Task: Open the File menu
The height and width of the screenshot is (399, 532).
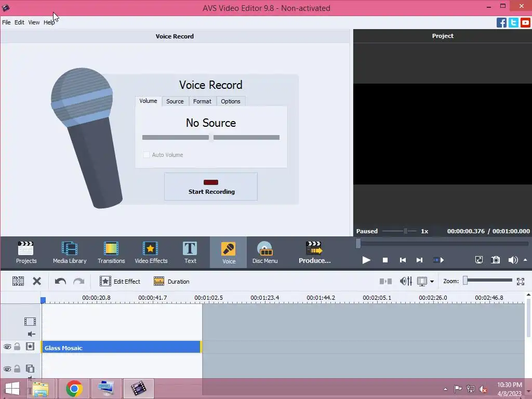Action: click(6, 22)
